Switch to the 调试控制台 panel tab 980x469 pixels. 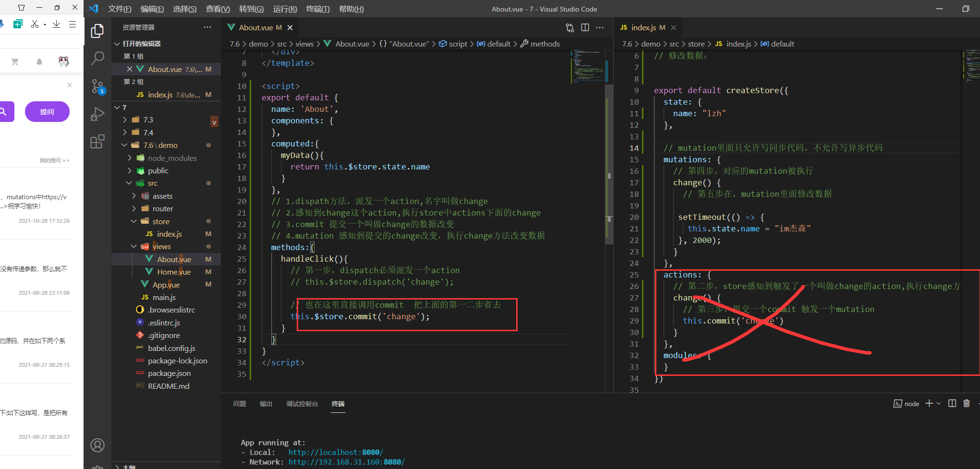click(302, 404)
